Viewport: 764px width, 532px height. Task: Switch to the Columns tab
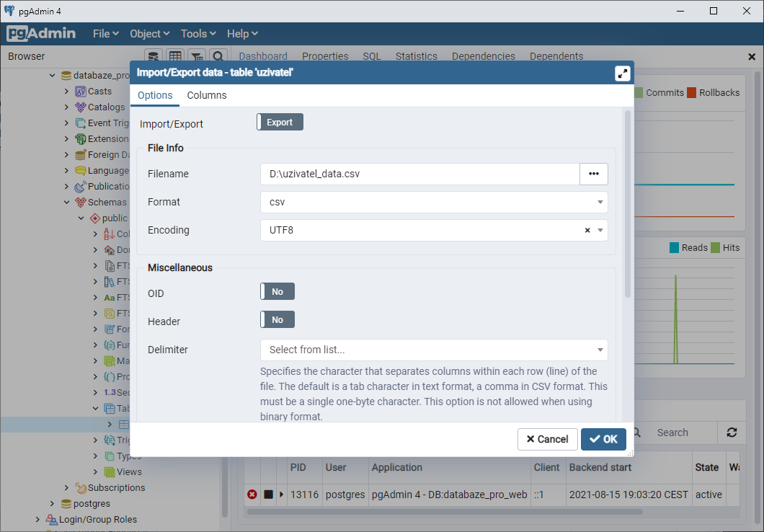207,95
